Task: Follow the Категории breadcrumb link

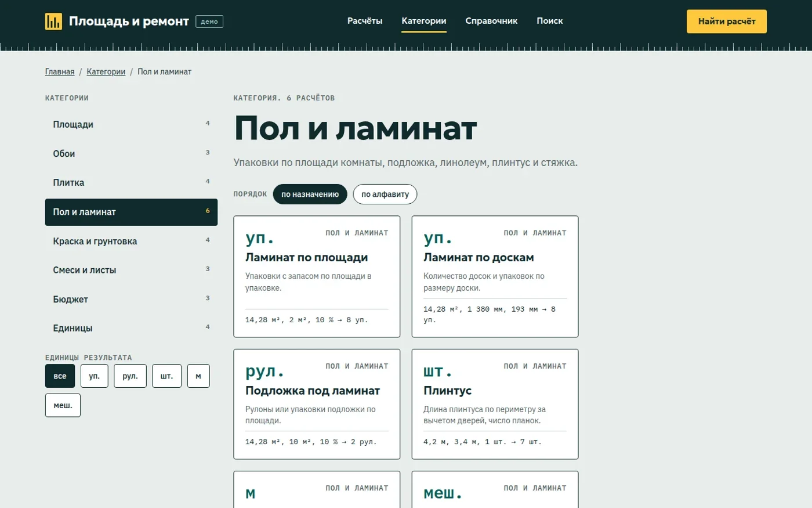Action: (106, 72)
